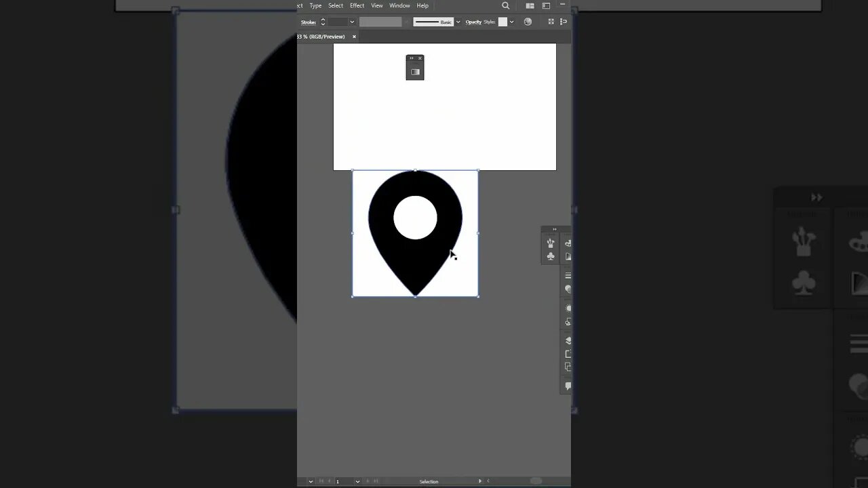Screen dimensions: 868x488
Task: Expand the collapsed side panel dock
Action: tap(554, 229)
